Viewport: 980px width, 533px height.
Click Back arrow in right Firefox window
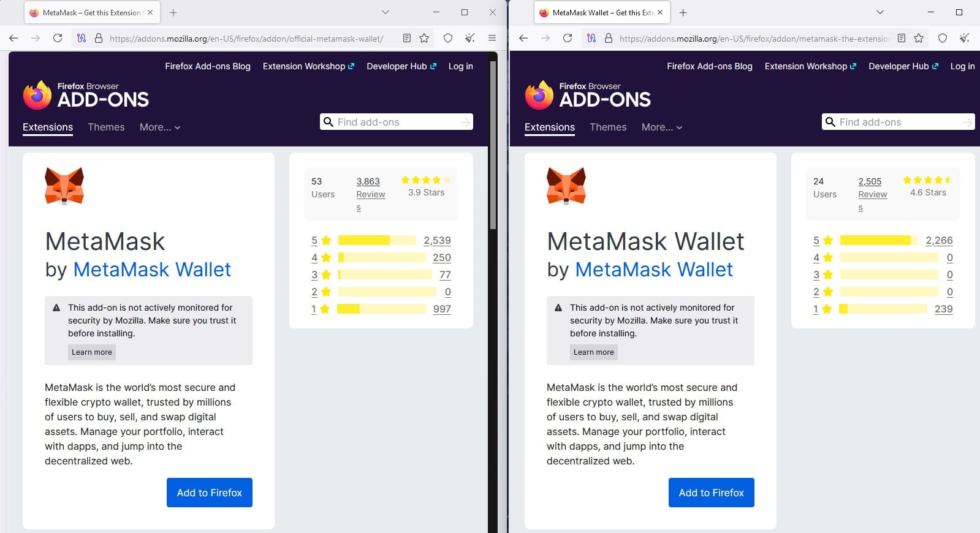523,38
